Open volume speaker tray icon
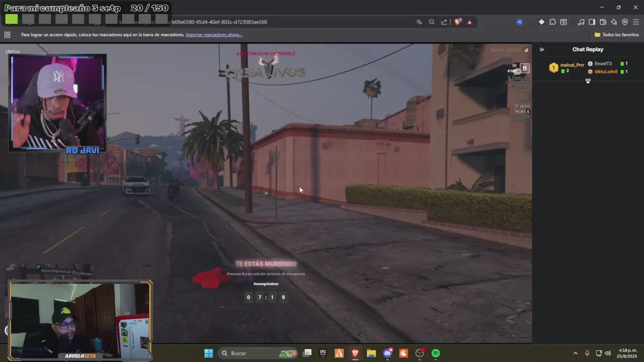 coord(608,353)
